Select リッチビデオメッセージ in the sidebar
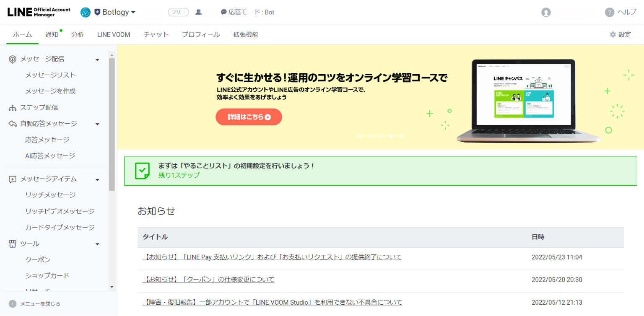 coord(60,211)
